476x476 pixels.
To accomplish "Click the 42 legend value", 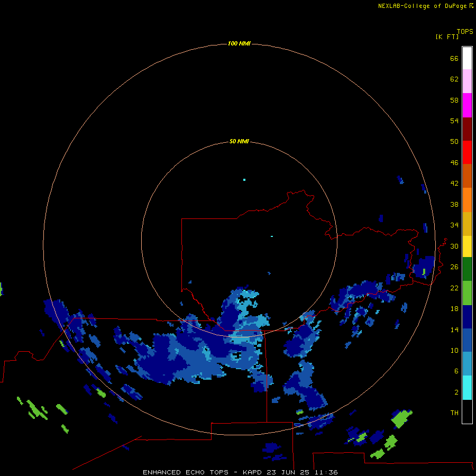I will pyautogui.click(x=454, y=184).
